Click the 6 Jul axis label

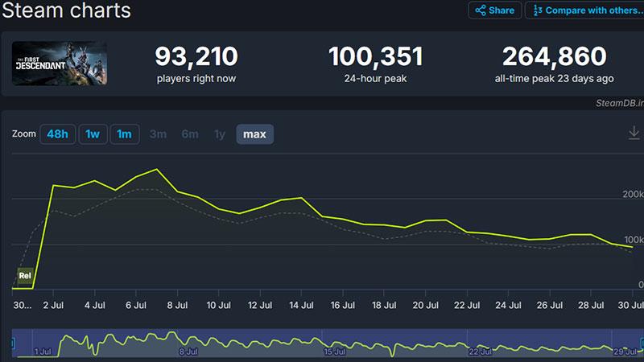point(136,306)
